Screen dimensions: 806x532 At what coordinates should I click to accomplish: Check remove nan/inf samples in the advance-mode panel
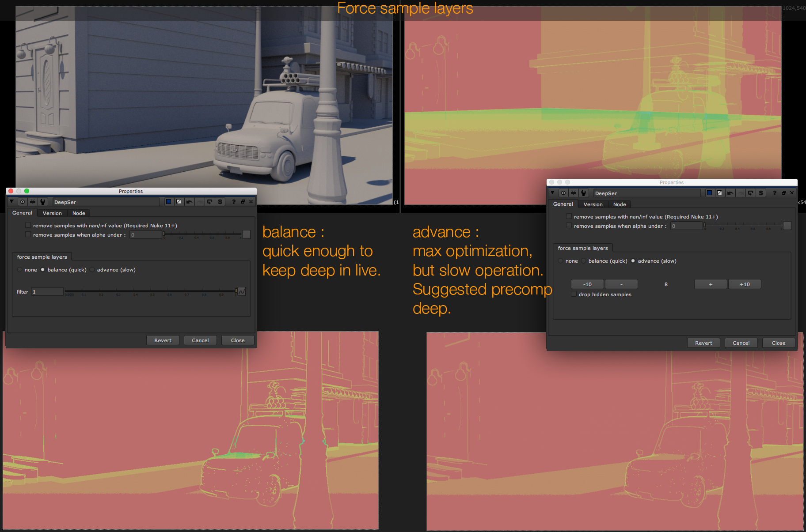pos(569,216)
